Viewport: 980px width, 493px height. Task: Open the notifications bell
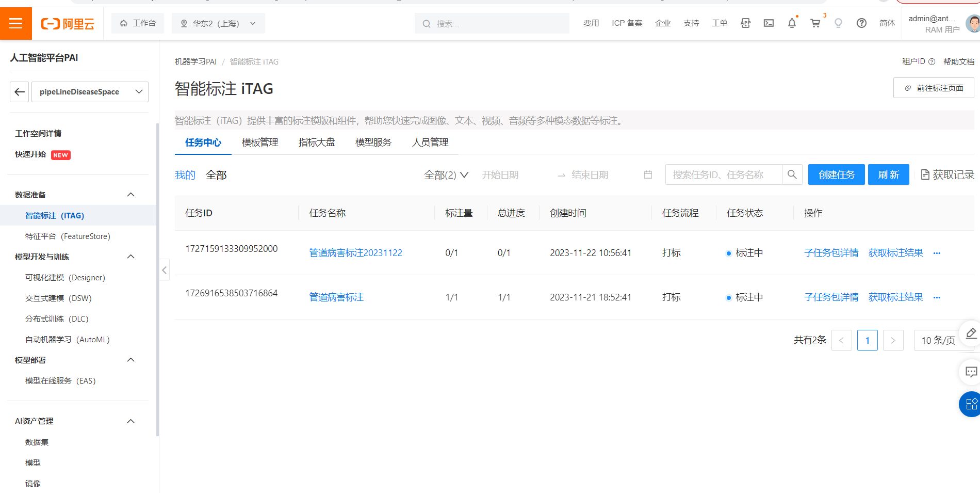tap(792, 23)
